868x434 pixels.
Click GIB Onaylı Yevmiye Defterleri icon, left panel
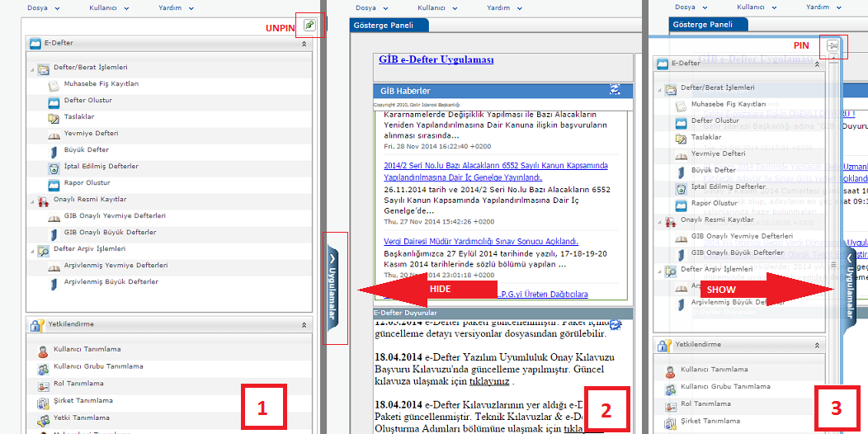pos(53,218)
